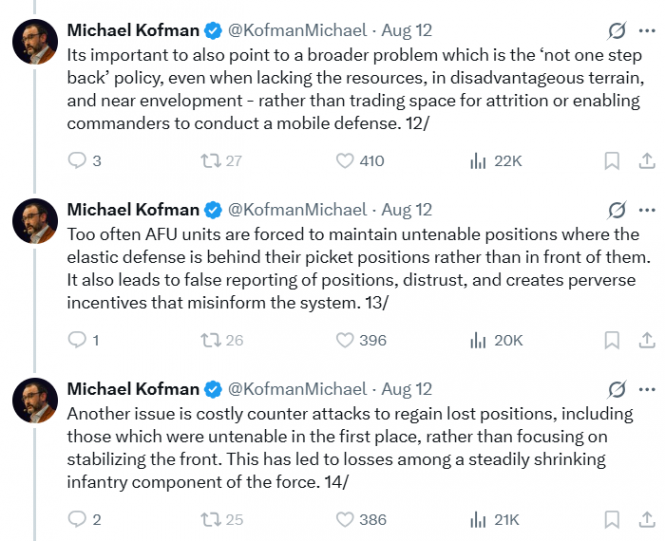
Task: Bookmark the 13/ tweet
Action: 613,340
